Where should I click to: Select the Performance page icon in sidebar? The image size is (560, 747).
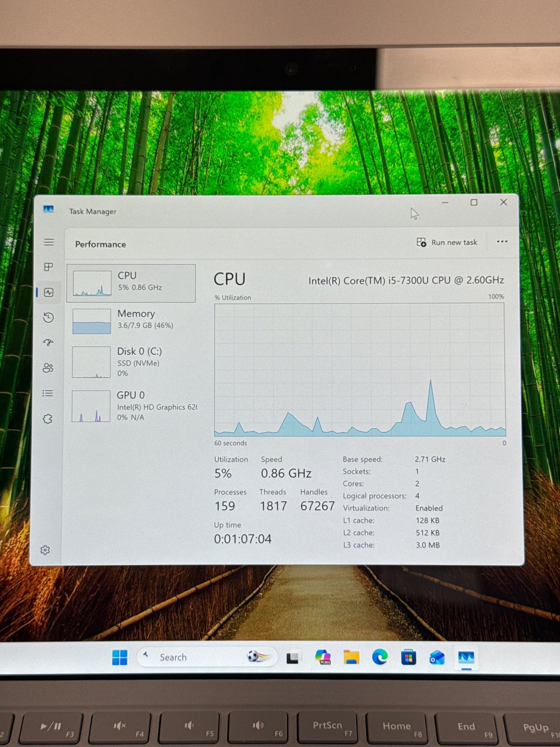click(x=48, y=292)
